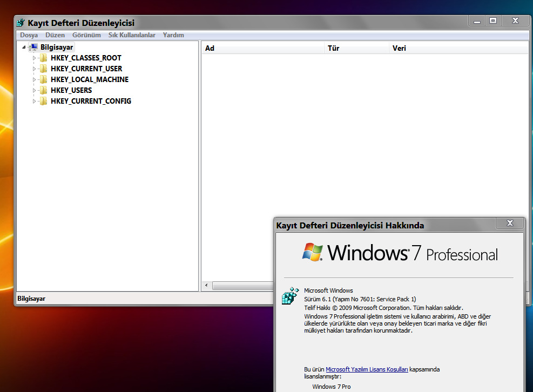Open the Düzen menu
The width and height of the screenshot is (533, 392).
(55, 35)
